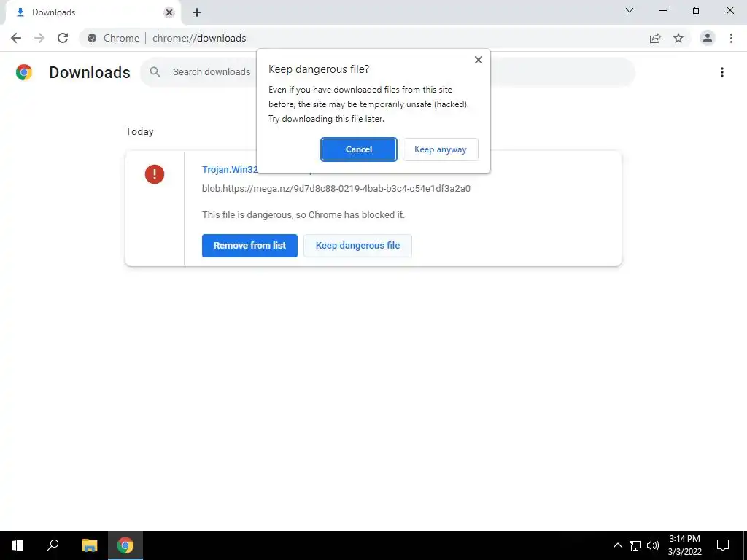The image size is (747, 560).
Task: Click Remove from list button
Action: click(249, 246)
